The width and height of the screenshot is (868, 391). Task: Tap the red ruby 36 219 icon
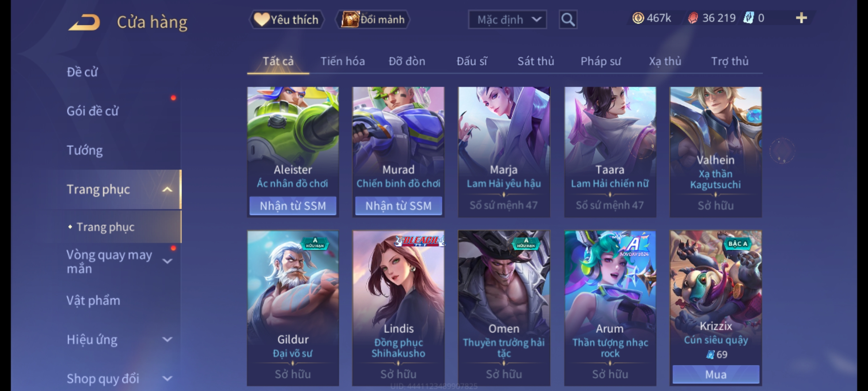(x=693, y=18)
